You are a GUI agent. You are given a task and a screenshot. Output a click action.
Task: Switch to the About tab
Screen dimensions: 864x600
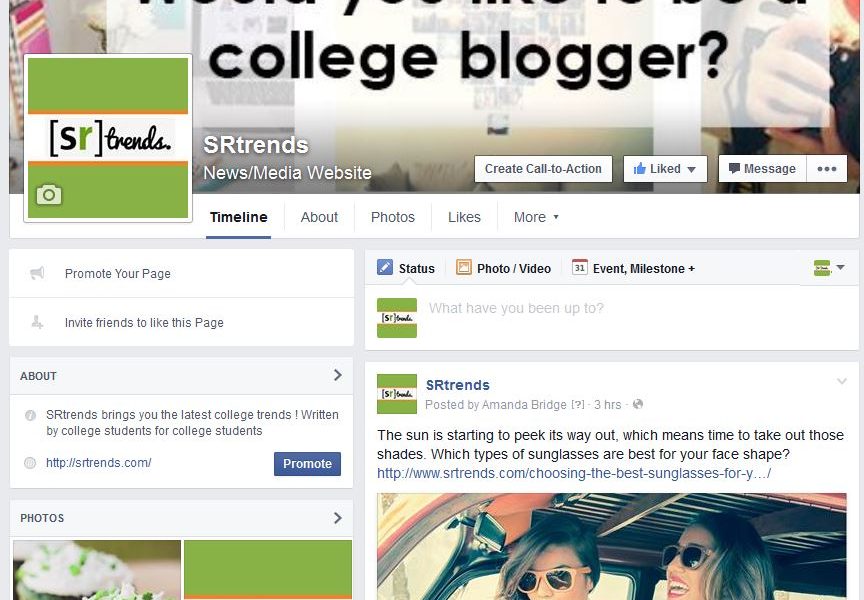(x=319, y=217)
